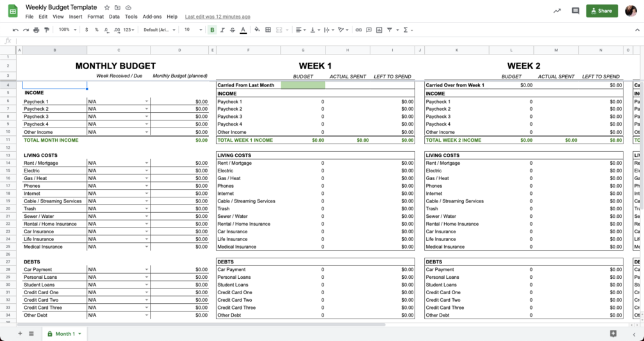Open the Edit menu
The width and height of the screenshot is (644, 341).
[43, 17]
